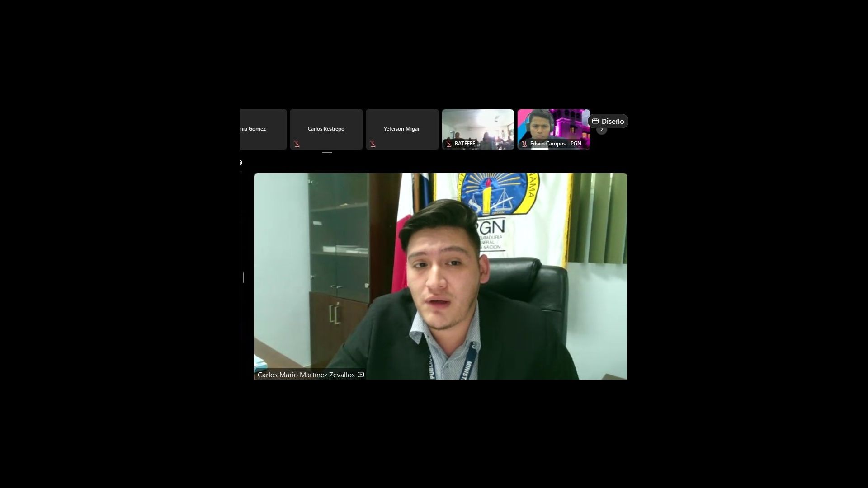
Task: Click Yeferson Migar's muted microphone icon
Action: click(373, 144)
